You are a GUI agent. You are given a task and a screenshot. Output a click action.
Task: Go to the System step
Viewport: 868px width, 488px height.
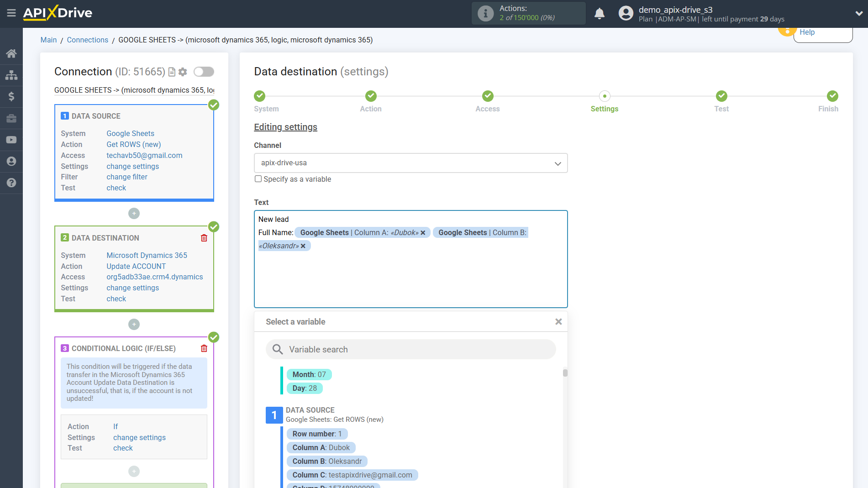tap(260, 96)
